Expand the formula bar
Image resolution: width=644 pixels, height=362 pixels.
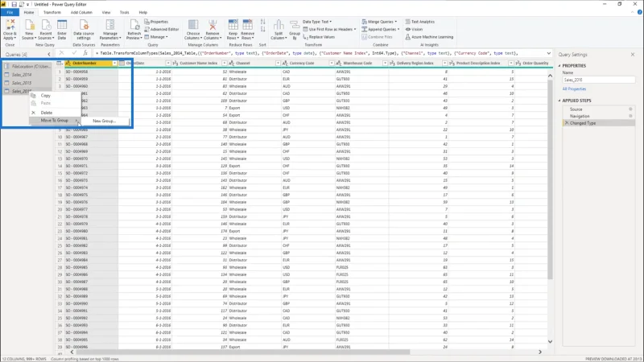tap(549, 53)
